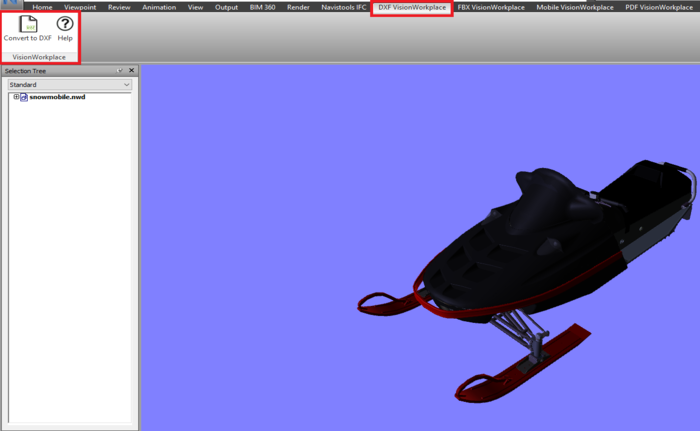Open the Animation tab
Screen dimensions: 700x431
(x=159, y=7)
